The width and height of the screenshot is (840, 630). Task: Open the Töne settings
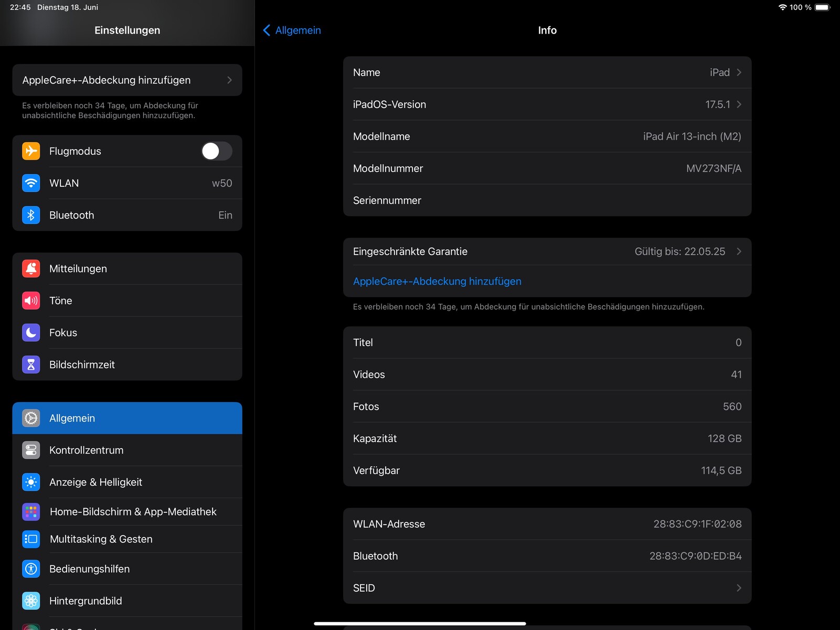(x=127, y=301)
